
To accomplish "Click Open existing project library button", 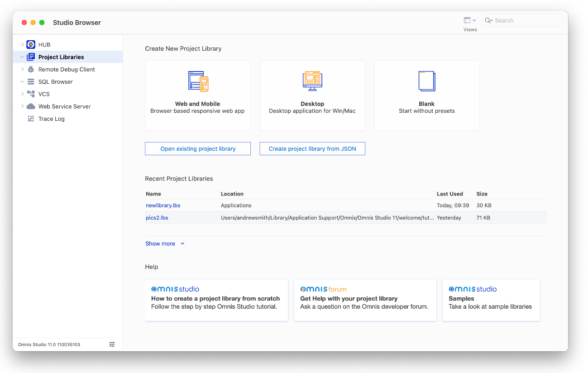I will coord(198,148).
